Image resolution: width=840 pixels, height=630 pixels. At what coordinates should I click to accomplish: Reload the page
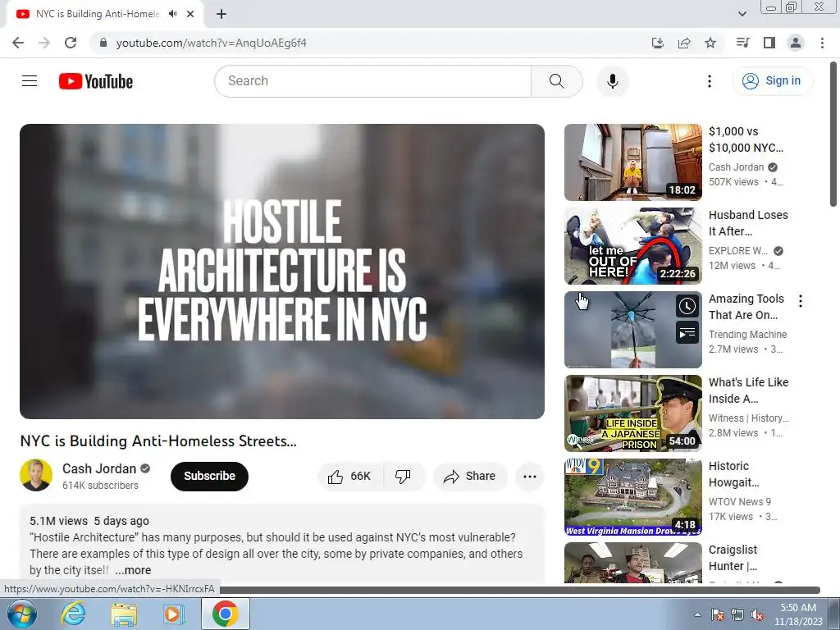[x=71, y=43]
